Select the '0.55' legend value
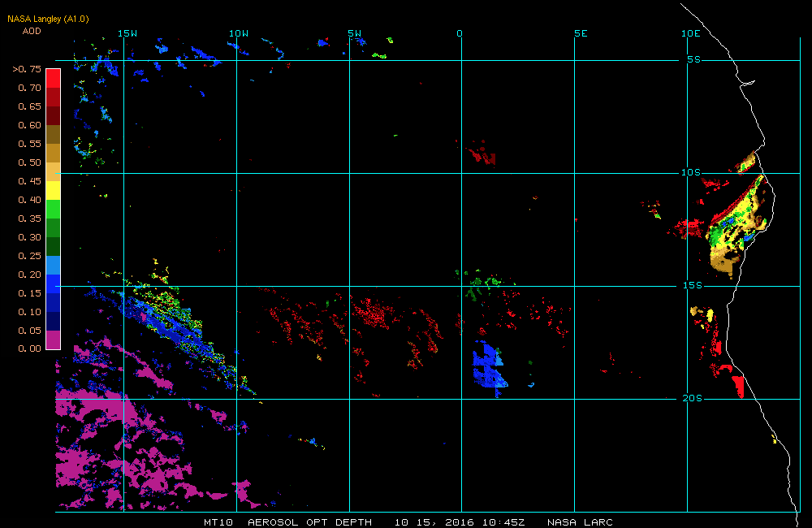Screen dimensions: 812x528 (29, 144)
